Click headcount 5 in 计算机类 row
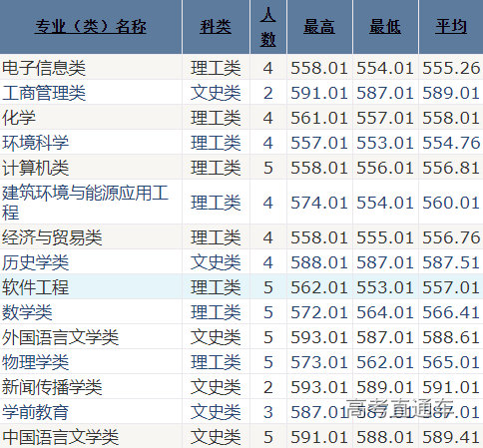Viewport: 483px width, 448px height. pyautogui.click(x=268, y=168)
